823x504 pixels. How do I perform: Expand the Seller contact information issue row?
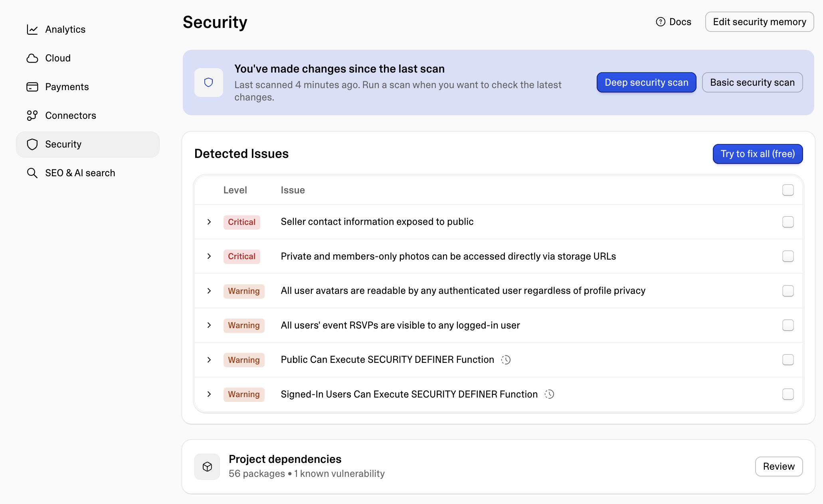(209, 222)
